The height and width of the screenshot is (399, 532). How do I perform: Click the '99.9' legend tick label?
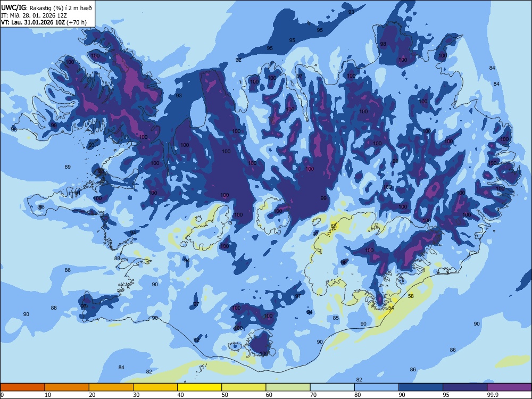pos(493,395)
